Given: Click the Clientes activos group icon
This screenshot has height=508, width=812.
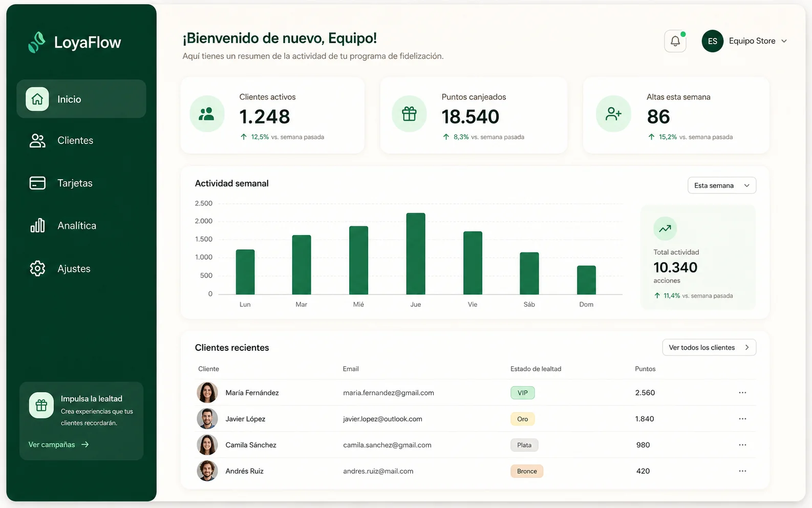Looking at the screenshot, I should pyautogui.click(x=207, y=114).
